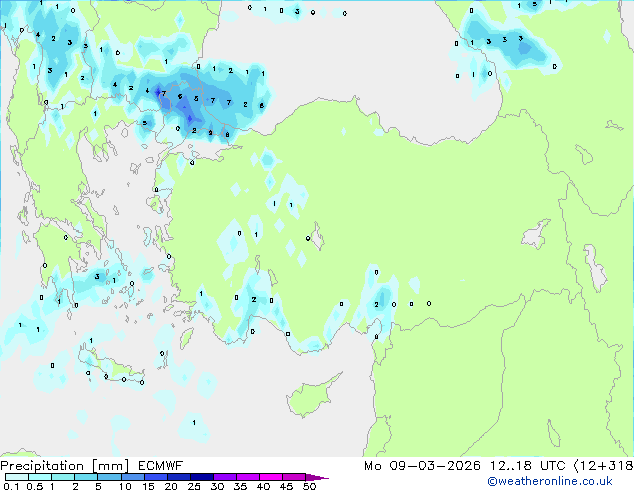The image size is (634, 490).
Task: Select the 0.5–1 mm legend color box
Action: pos(40,477)
